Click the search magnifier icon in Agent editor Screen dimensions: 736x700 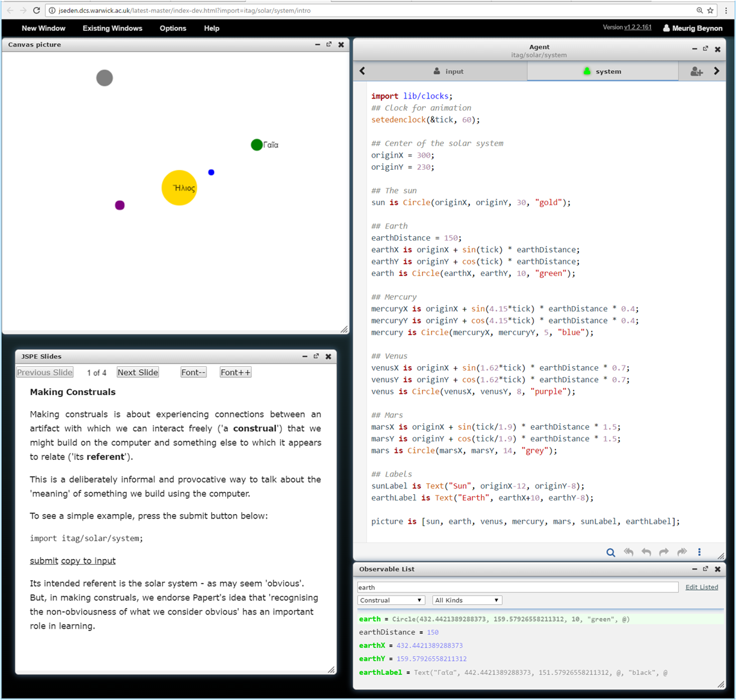coord(611,552)
